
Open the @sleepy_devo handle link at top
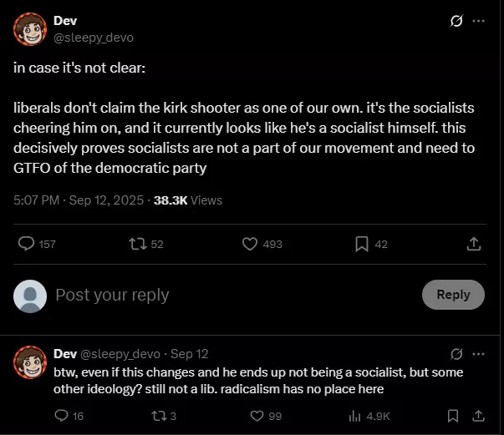click(x=94, y=38)
